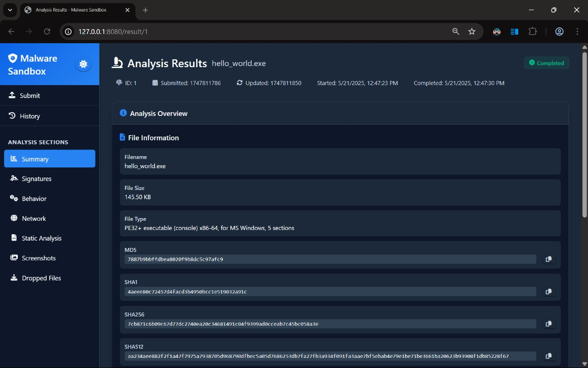Click the Started date and time text
Screen dimensions: 588x368
coord(357,83)
